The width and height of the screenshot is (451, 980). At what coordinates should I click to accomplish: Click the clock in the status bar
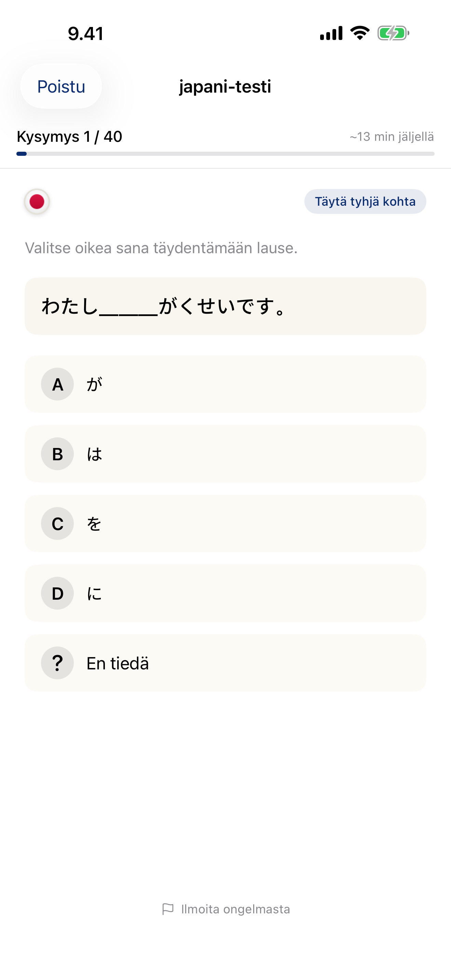(x=85, y=33)
